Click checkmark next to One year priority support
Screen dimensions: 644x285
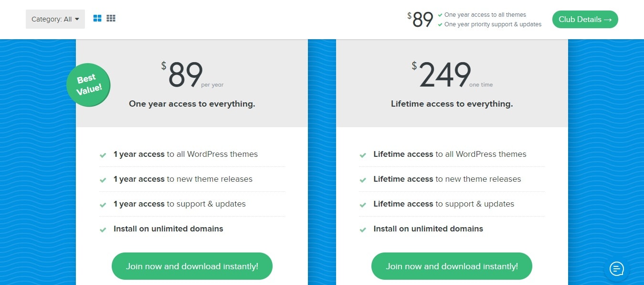pos(440,24)
